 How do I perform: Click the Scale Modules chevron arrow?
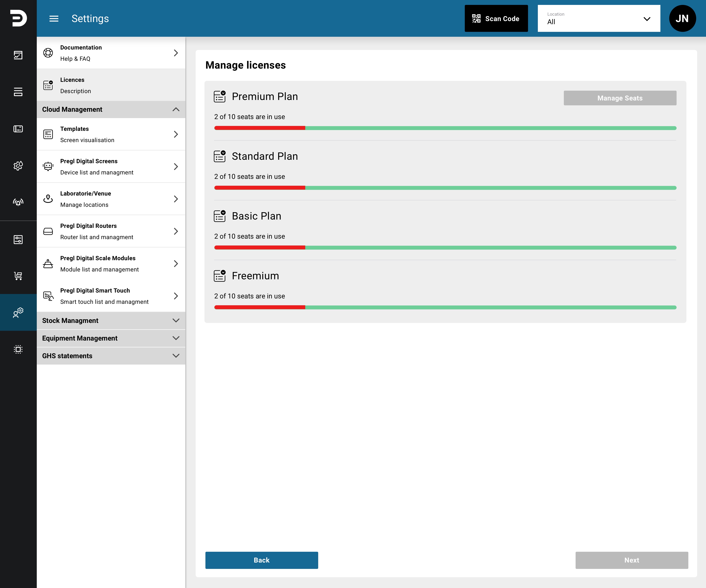point(176,264)
